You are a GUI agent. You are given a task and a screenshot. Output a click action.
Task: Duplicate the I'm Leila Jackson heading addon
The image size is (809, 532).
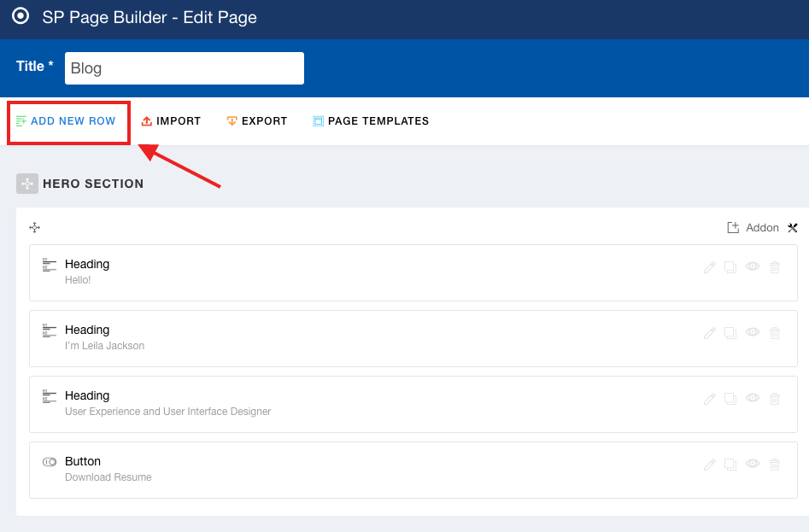click(730, 333)
